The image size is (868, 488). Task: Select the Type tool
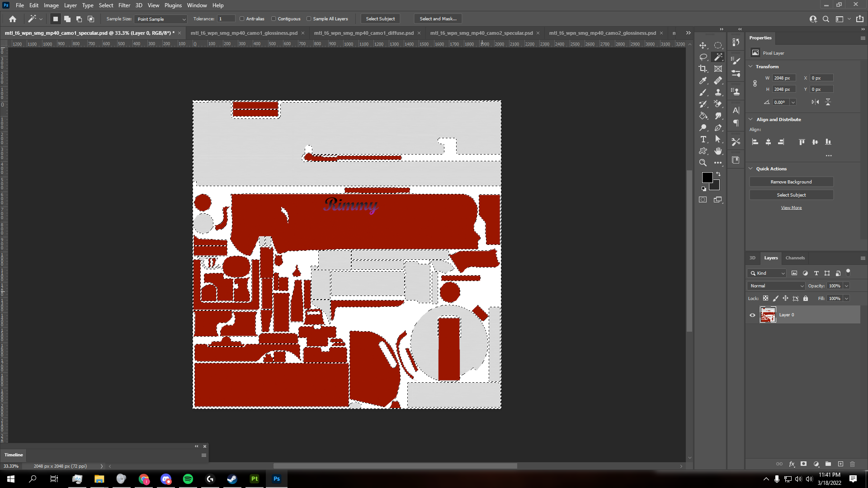coord(703,139)
